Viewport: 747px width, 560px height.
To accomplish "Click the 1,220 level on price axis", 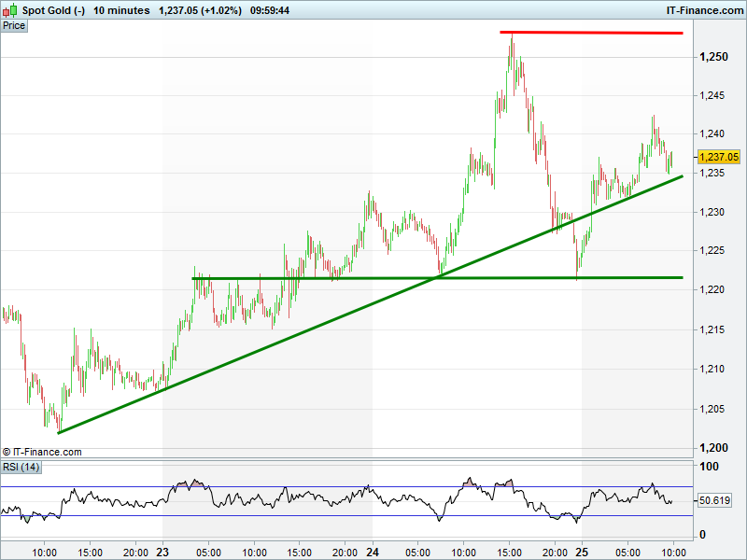I will coord(713,289).
